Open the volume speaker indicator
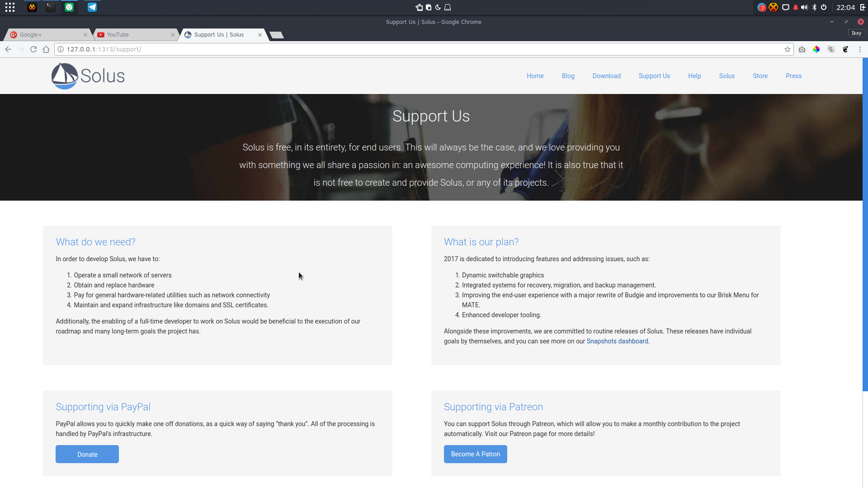 coord(804,7)
